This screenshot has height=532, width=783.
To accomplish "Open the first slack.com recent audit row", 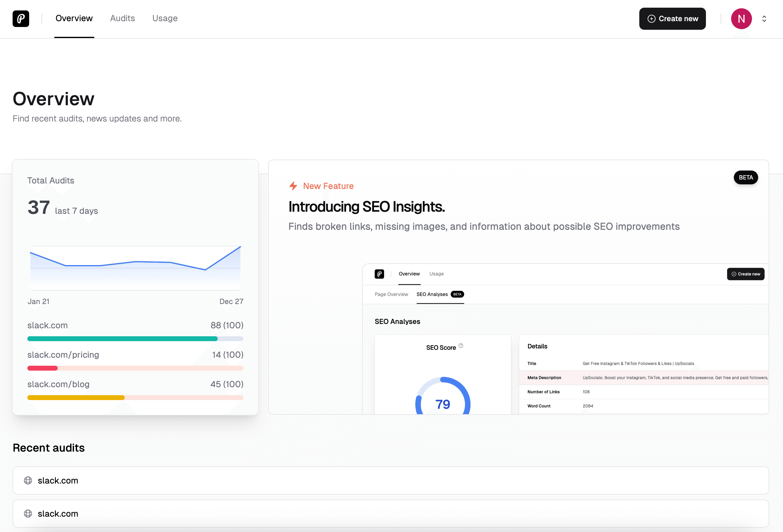I will (x=391, y=480).
